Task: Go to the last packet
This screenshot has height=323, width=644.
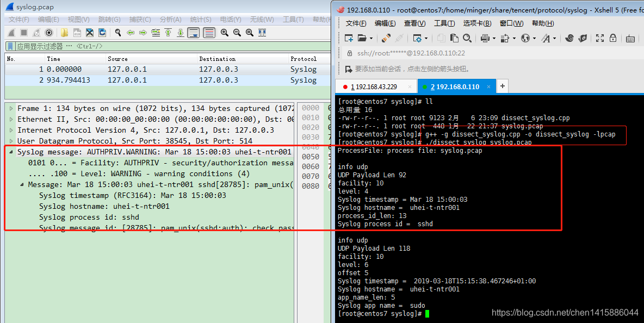Action: (x=181, y=33)
